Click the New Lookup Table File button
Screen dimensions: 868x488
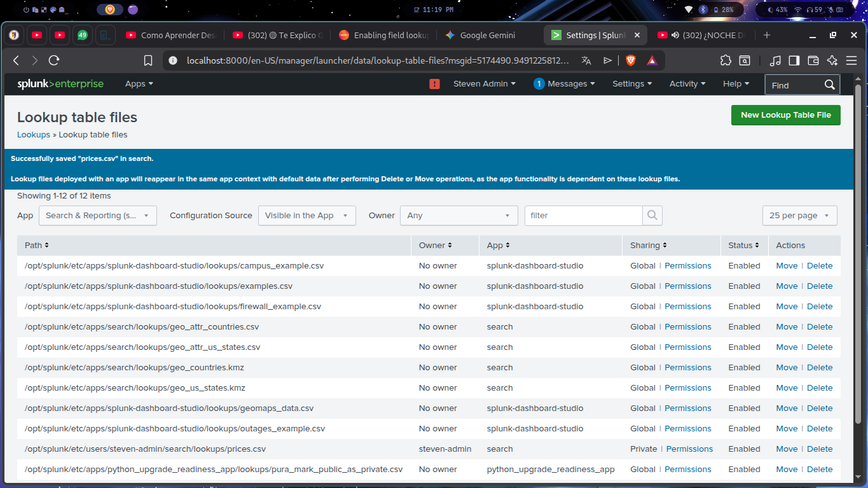click(x=785, y=115)
